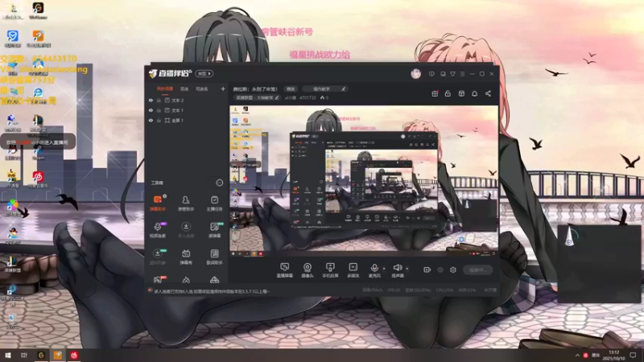Open the 房管助手 tool icon
Screen dimensions: 644x362
coord(186,203)
